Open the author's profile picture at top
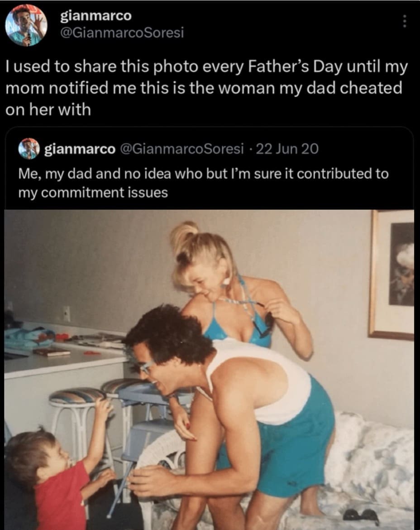The width and height of the screenshot is (420, 530). pos(26,26)
